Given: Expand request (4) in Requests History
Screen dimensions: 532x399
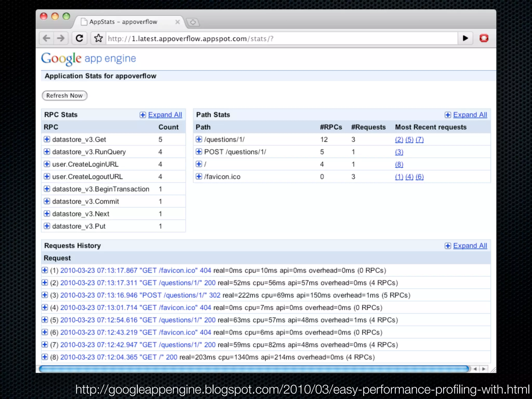Looking at the screenshot, I should 45,307.
